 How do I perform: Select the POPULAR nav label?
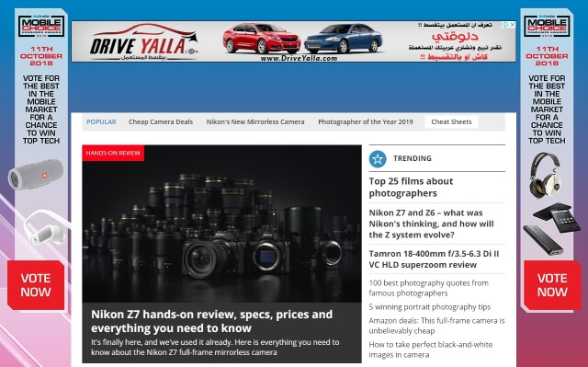click(101, 122)
